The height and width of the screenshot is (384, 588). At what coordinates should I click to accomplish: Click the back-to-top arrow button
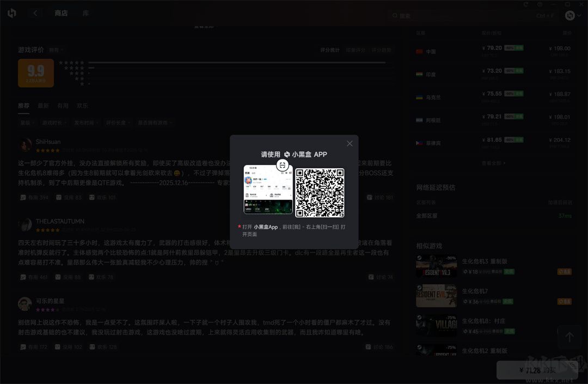coord(569,338)
